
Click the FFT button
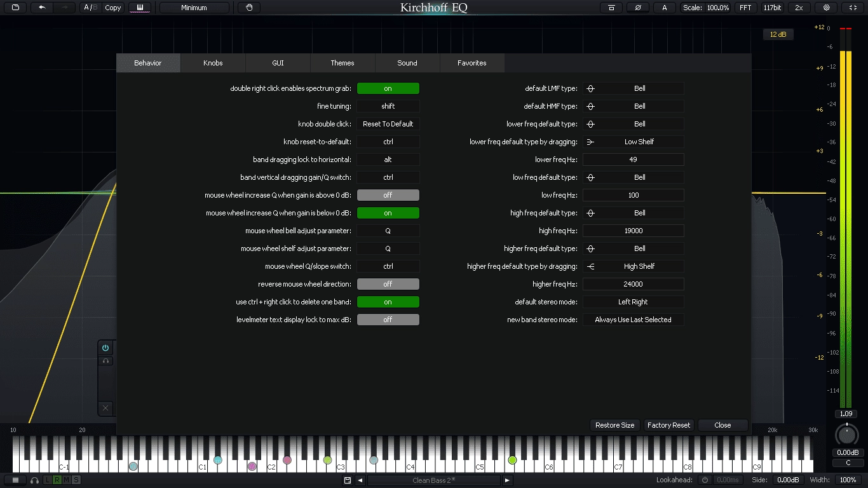(x=745, y=8)
